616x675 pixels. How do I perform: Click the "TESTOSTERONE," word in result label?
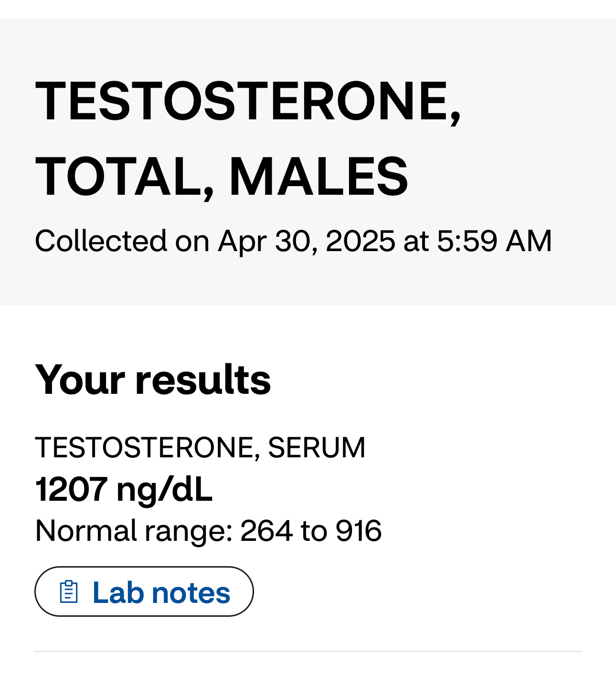148,448
